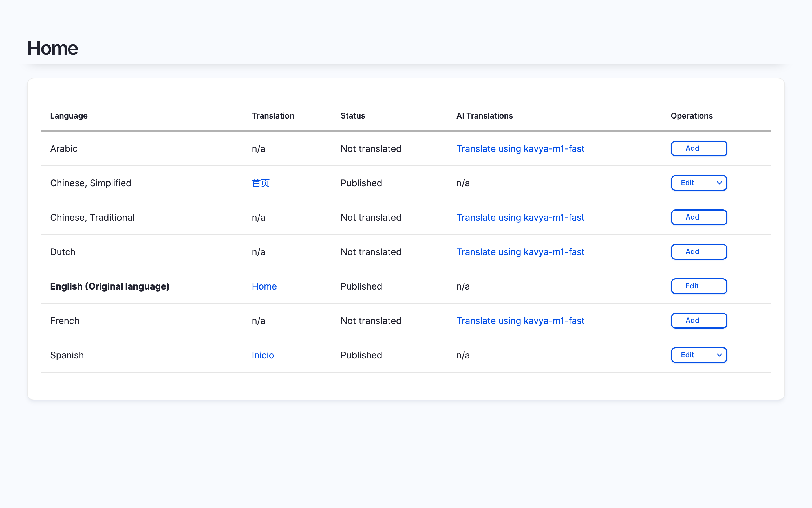
Task: Add a Chinese, Traditional translation
Action: (x=699, y=217)
